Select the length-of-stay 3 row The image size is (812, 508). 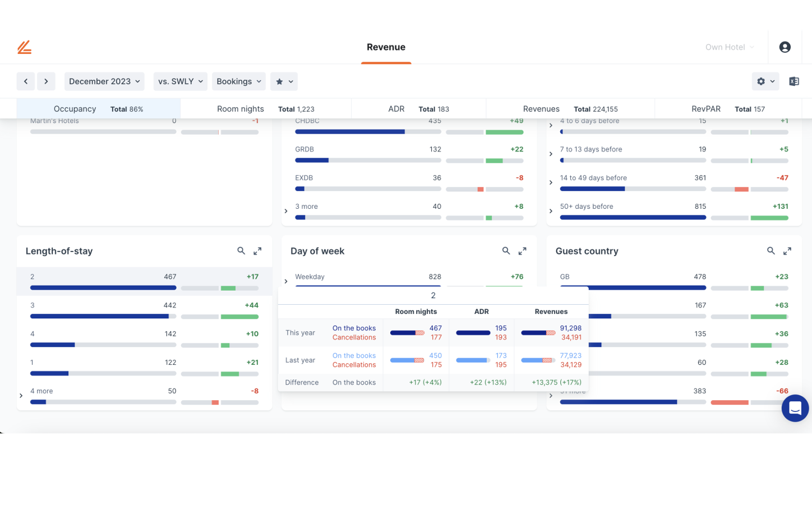[x=145, y=310]
